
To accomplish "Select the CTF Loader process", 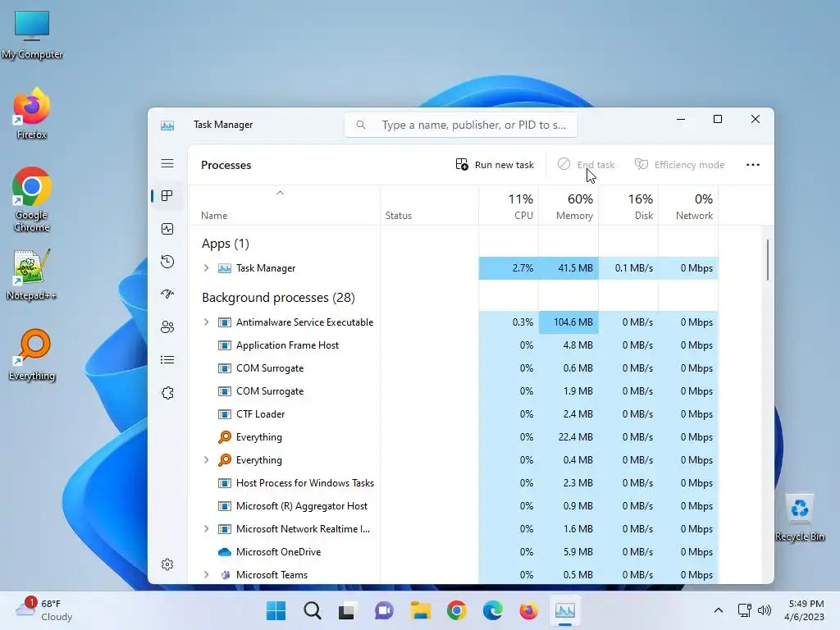I will [x=453, y=414].
